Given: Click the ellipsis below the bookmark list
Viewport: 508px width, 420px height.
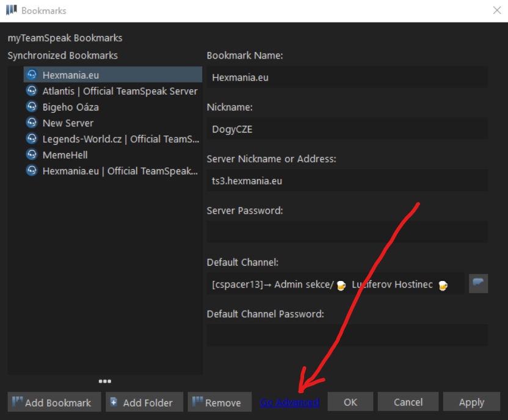Looking at the screenshot, I should click(104, 381).
